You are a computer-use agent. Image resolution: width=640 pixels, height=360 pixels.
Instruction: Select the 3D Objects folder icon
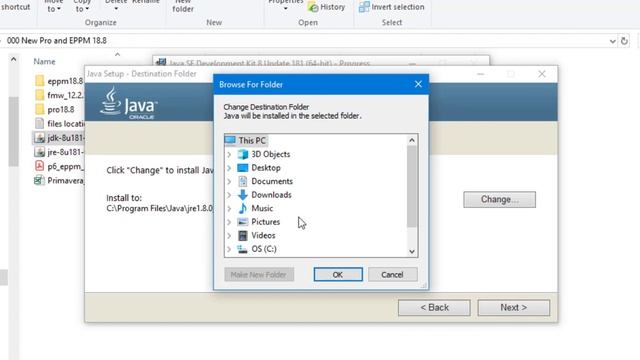243,154
